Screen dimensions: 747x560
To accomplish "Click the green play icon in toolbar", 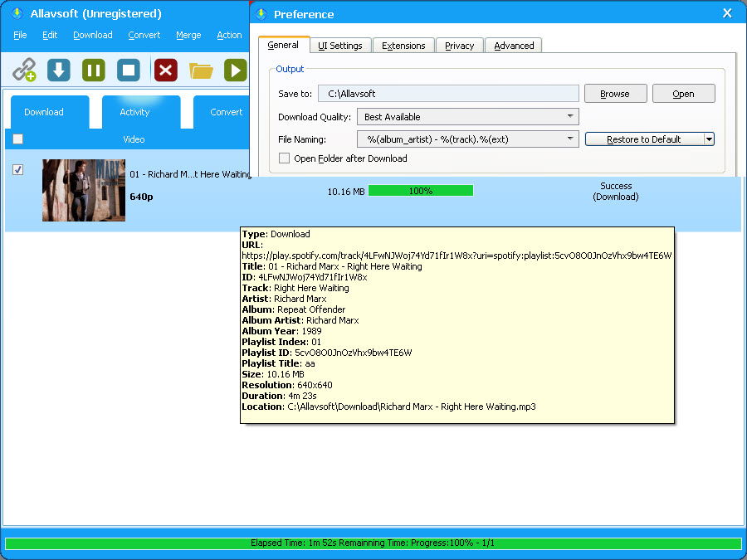I will [236, 71].
